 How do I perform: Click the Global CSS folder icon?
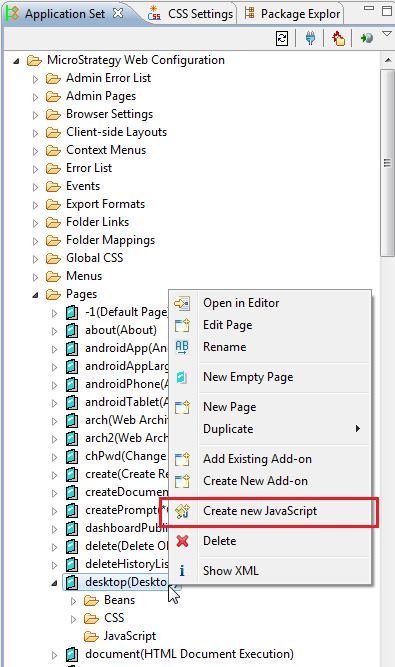tap(54, 258)
